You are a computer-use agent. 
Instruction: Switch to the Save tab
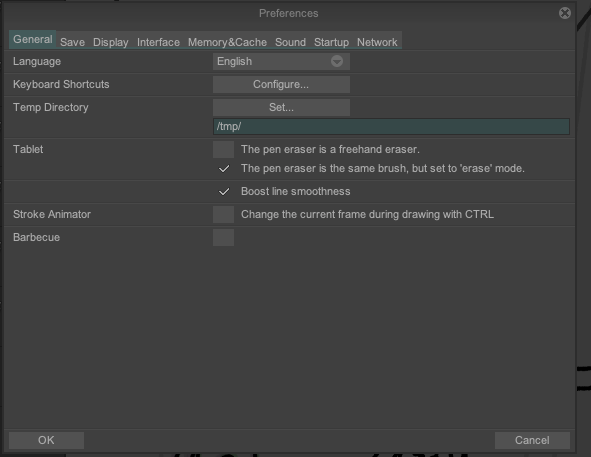(x=72, y=42)
